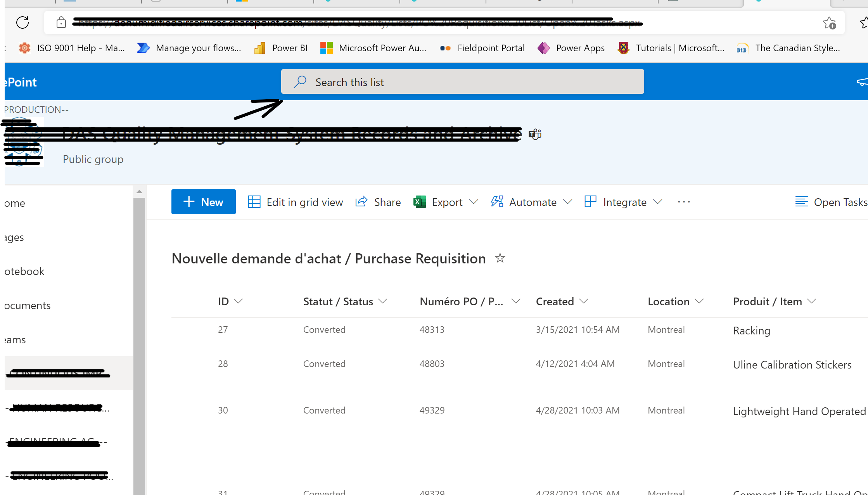Open the Created column sort dropdown
This screenshot has width=868, height=495.
point(584,301)
